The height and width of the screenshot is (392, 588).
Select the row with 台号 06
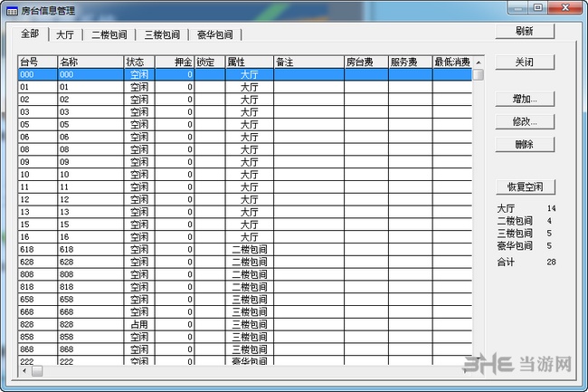(x=245, y=137)
